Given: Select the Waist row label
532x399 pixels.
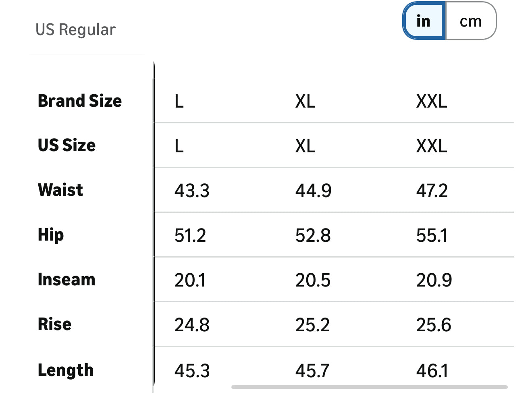Looking at the screenshot, I should 60,190.
